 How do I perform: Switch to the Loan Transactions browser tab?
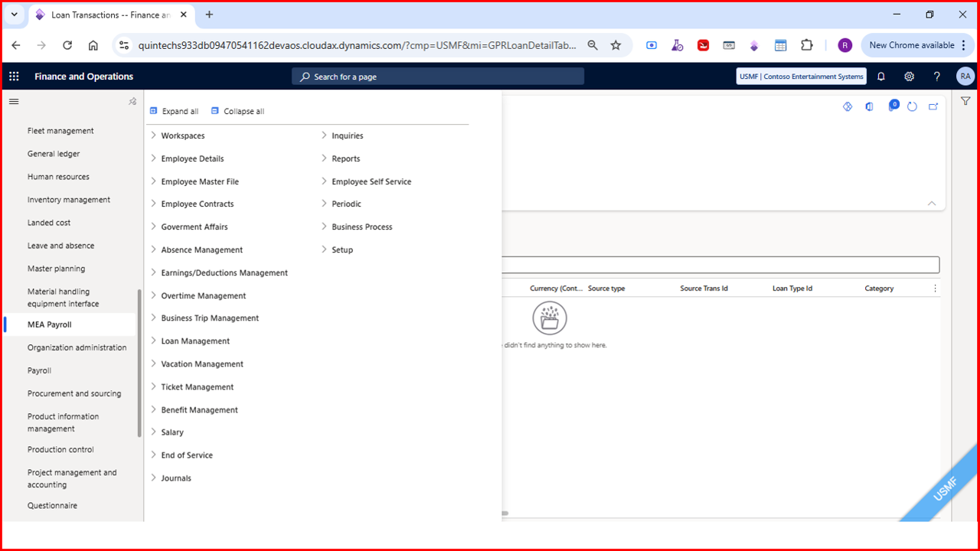106,14
